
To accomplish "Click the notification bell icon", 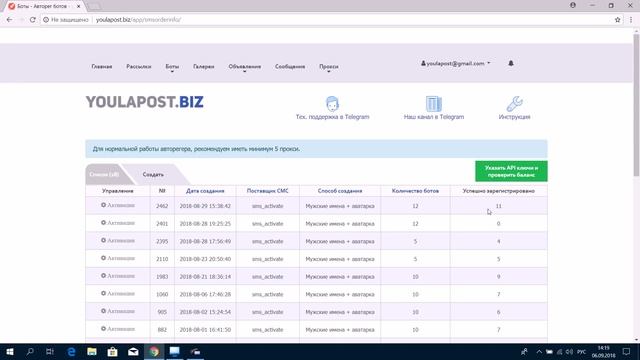I will pos(511,63).
